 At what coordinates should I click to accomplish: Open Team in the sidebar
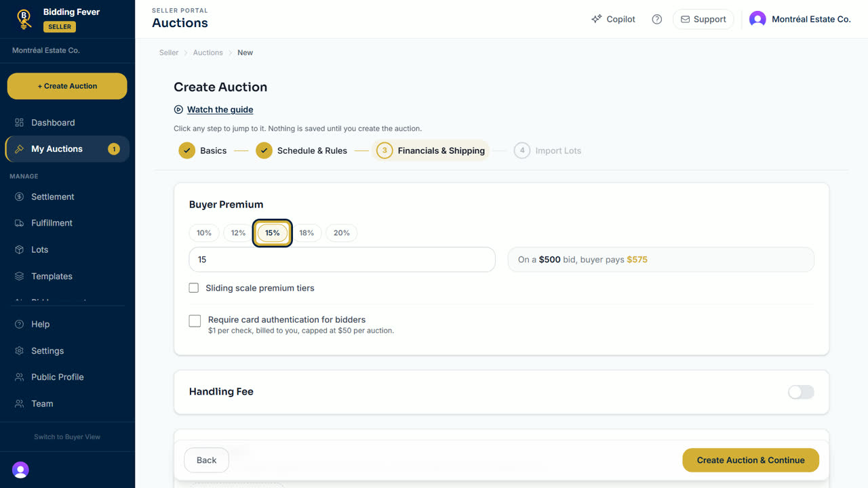pyautogui.click(x=67, y=403)
